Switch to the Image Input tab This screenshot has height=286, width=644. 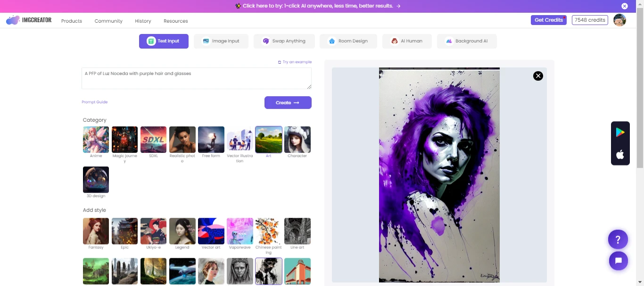tap(221, 41)
